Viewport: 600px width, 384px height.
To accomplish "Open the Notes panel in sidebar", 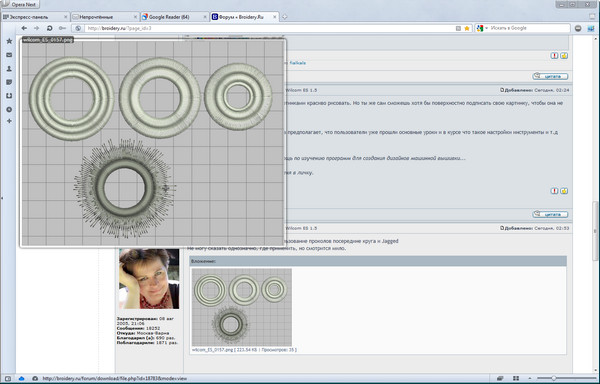I will 9,82.
